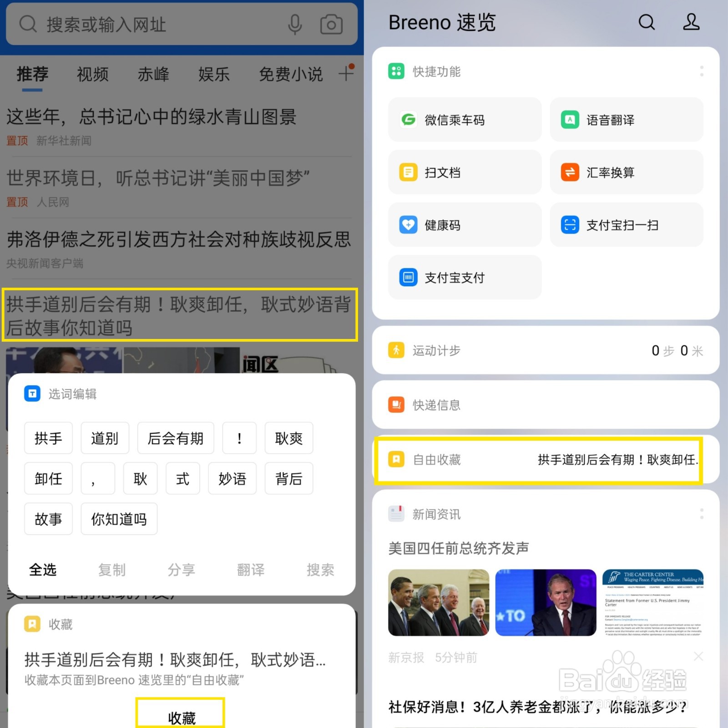
Task: Add a channel with the plus icon
Action: tap(346, 73)
